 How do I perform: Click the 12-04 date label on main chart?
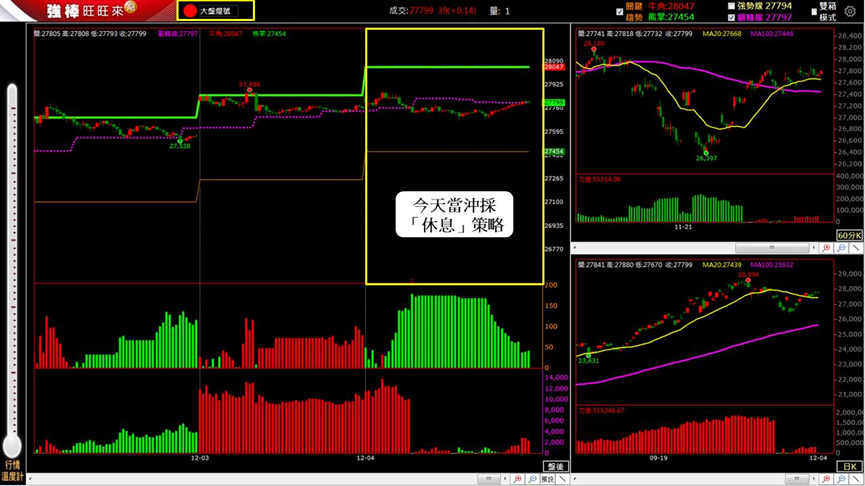coord(365,458)
